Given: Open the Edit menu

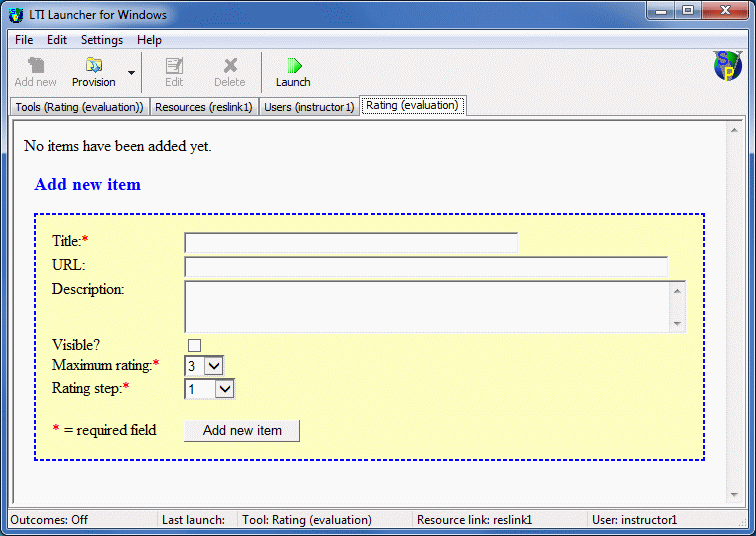Looking at the screenshot, I should click(56, 40).
